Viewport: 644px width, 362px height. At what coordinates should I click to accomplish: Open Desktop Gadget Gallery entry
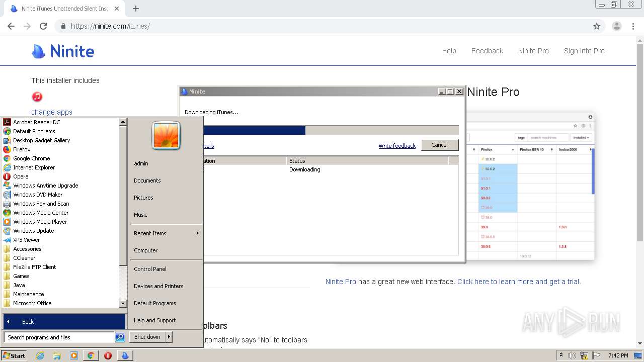tap(41, 140)
